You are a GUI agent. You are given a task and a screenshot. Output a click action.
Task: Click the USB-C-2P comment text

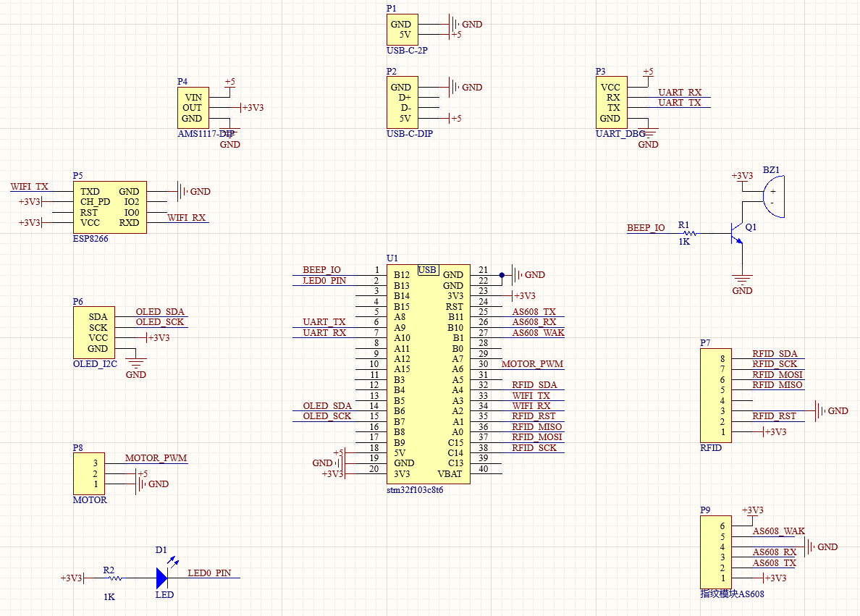(x=407, y=51)
